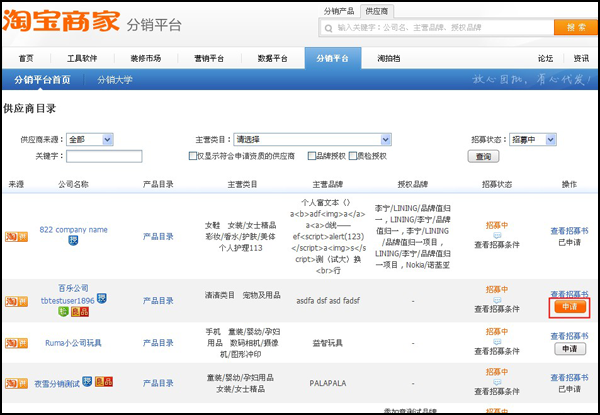
Task: Go to 分销平台首页 sub-navigation
Action: 42,80
